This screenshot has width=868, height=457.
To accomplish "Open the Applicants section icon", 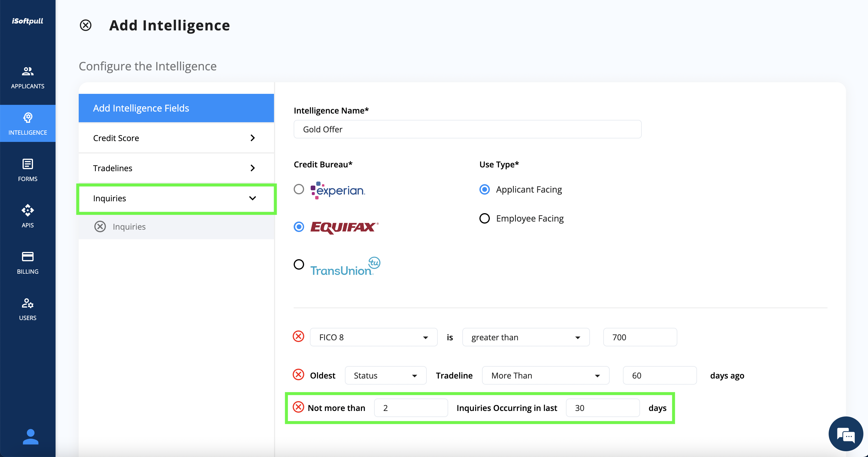I will tap(27, 71).
